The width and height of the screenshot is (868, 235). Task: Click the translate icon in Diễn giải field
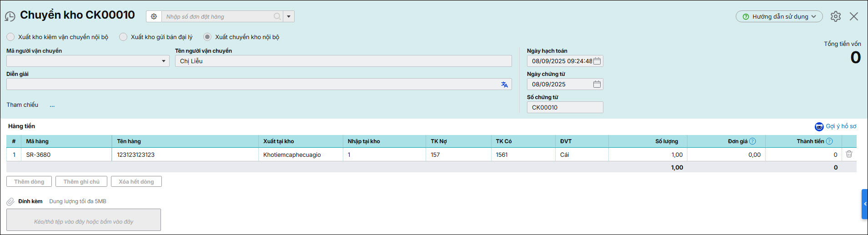coord(504,85)
